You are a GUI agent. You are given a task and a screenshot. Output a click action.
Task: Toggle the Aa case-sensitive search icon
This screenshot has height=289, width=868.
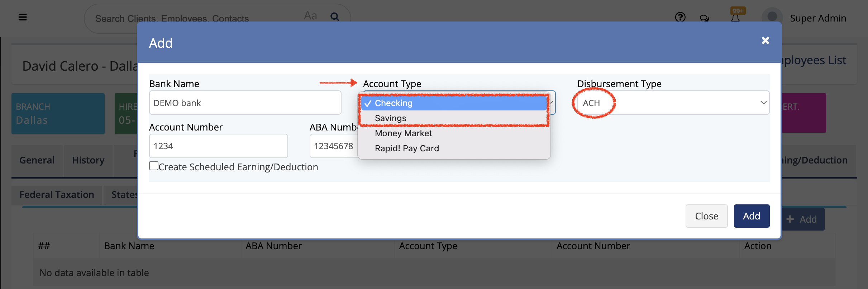(310, 16)
